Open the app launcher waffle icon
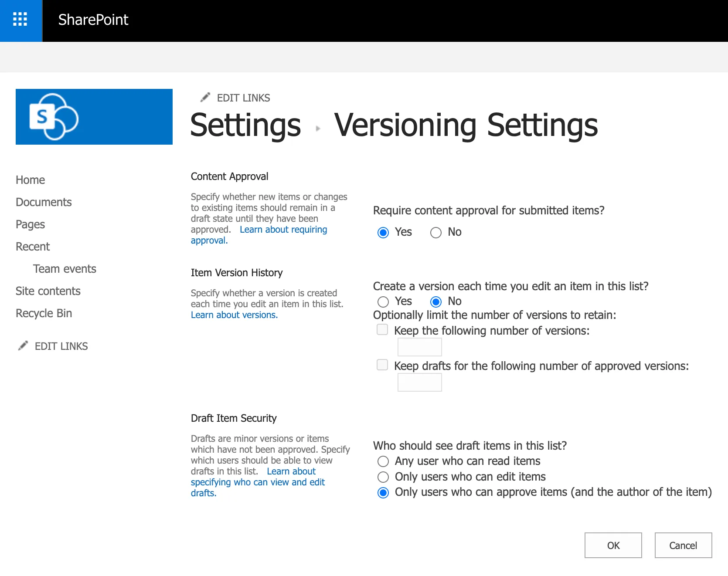The image size is (728, 576). point(20,20)
